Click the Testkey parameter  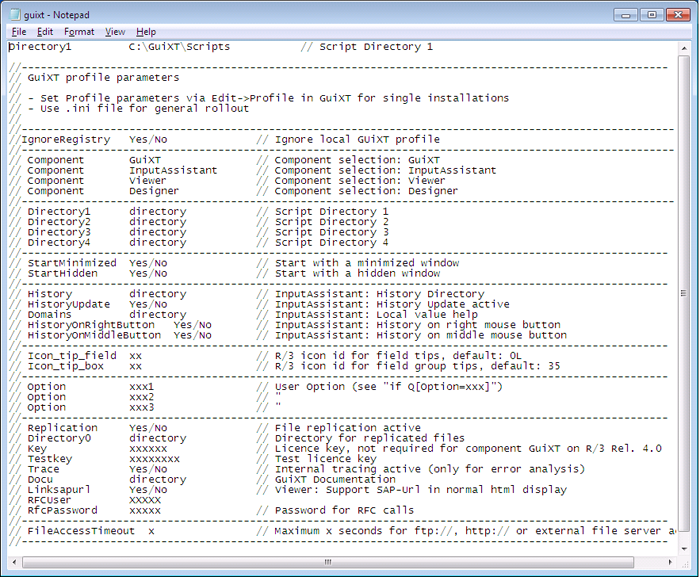point(50,459)
